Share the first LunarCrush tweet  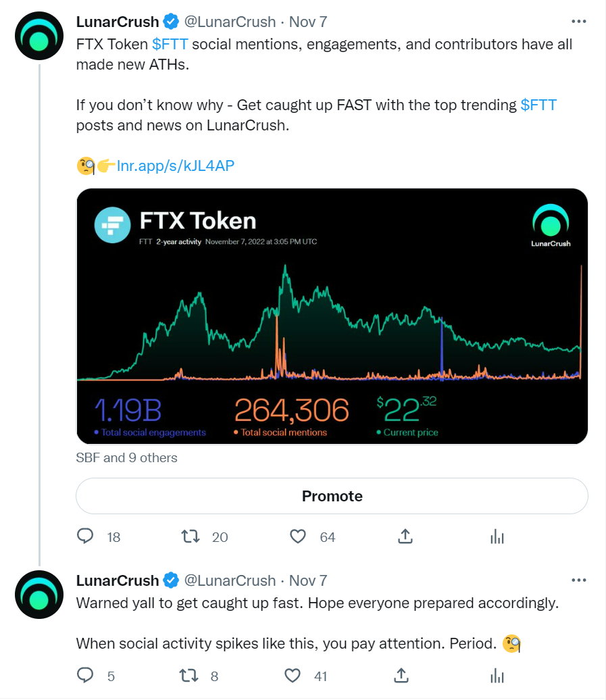click(405, 536)
